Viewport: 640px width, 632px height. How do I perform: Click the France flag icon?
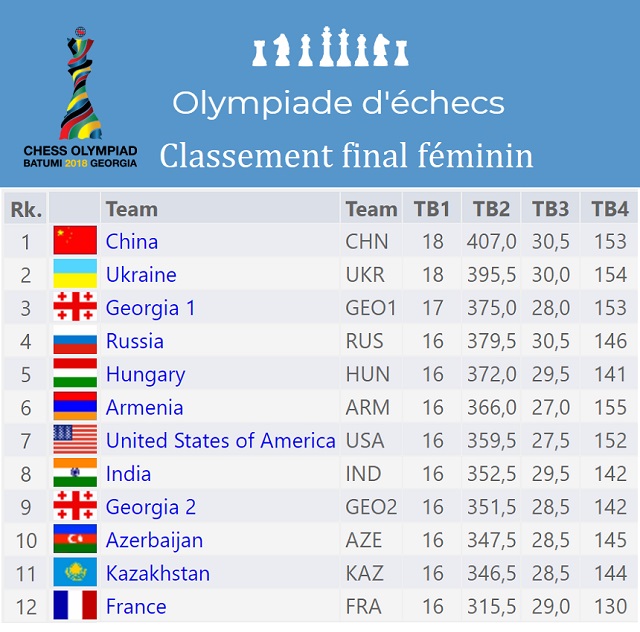(75, 606)
